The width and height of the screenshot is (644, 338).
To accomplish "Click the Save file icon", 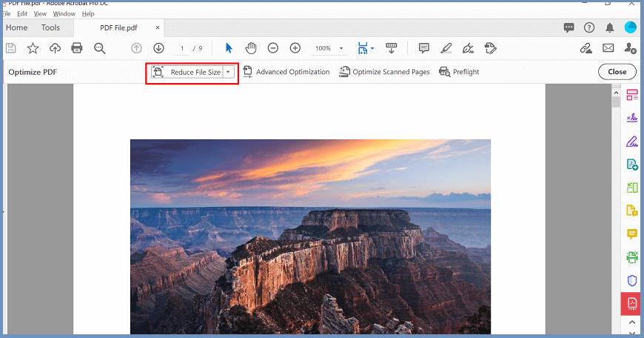I will pos(11,48).
